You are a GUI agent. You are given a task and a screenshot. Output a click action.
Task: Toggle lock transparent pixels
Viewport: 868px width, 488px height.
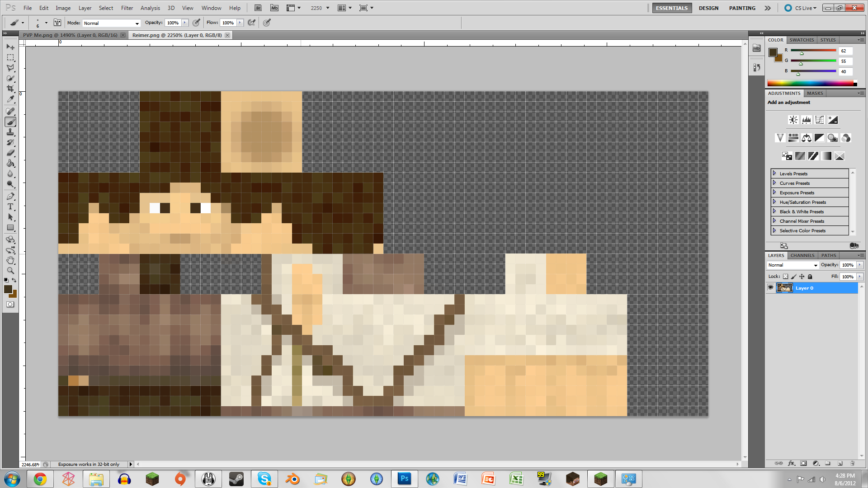pos(785,277)
